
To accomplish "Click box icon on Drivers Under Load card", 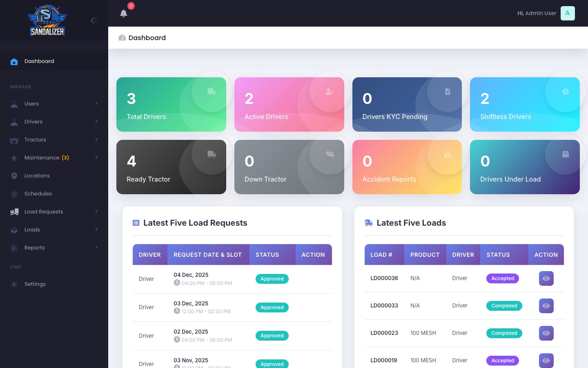I will pos(566,154).
